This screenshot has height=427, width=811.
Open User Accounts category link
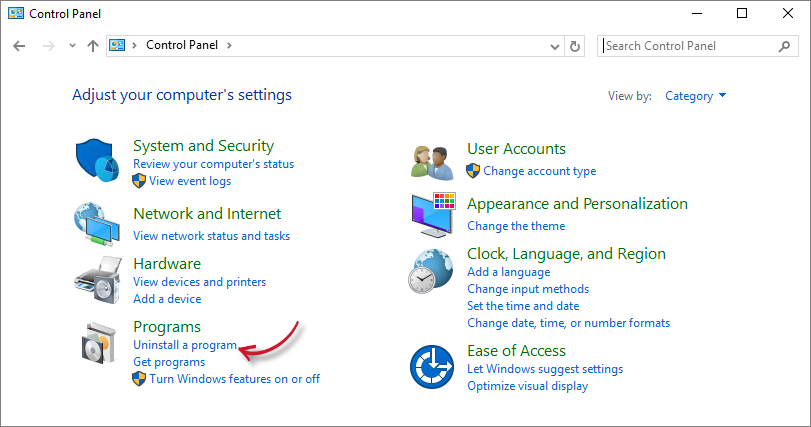(516, 149)
